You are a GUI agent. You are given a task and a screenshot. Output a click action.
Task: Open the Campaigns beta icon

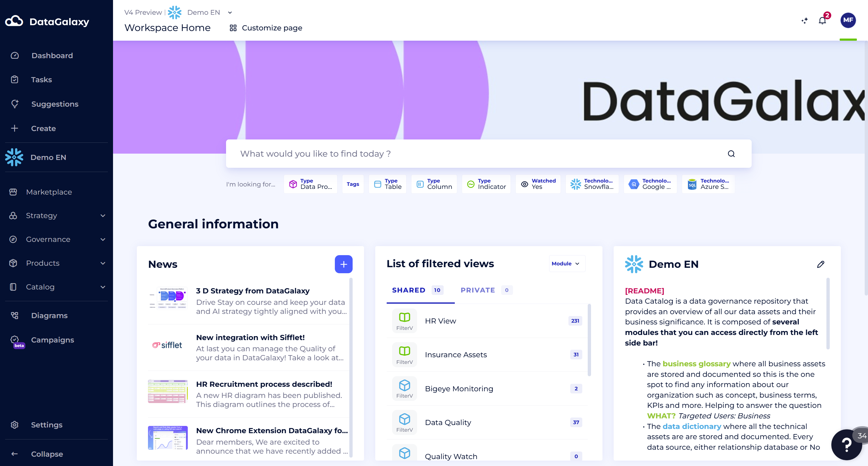tap(15, 340)
